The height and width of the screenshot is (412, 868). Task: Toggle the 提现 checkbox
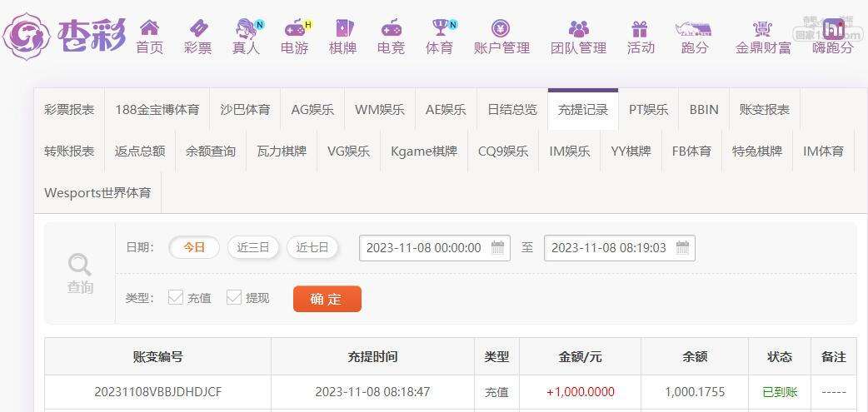234,297
